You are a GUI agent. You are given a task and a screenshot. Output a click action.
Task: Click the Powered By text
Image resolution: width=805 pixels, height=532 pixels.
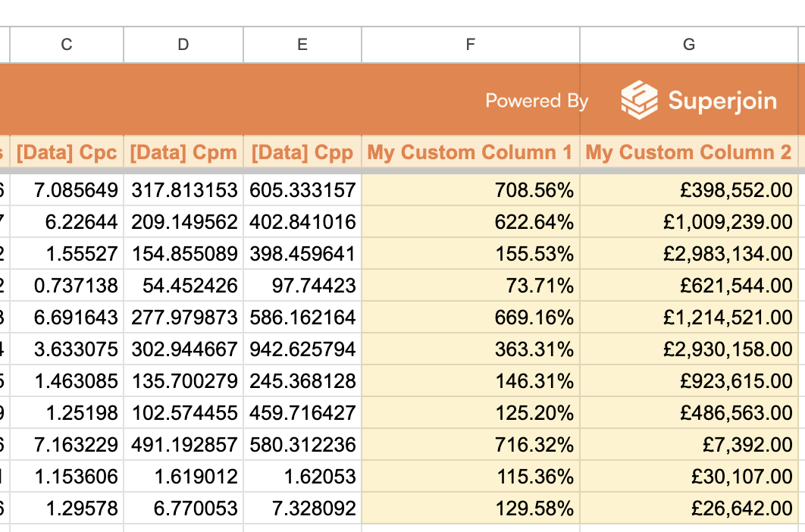pos(537,101)
